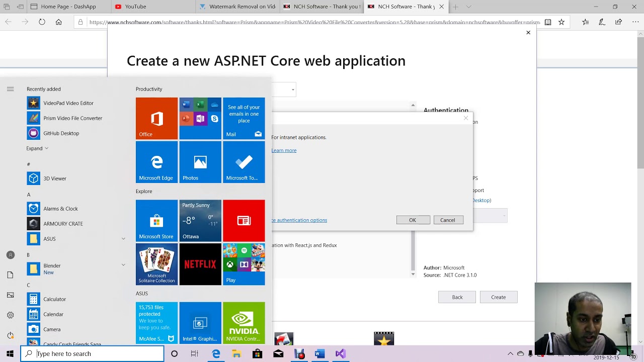Click Cancel in authentication dialog
Screen dimensions: 644x362
[x=448, y=220]
